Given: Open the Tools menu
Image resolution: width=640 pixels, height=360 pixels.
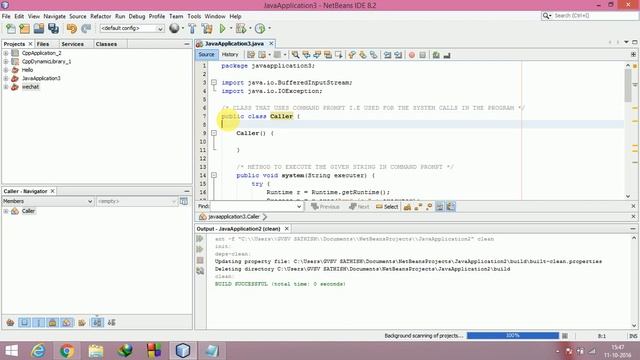Looking at the screenshot, I should 194,16.
